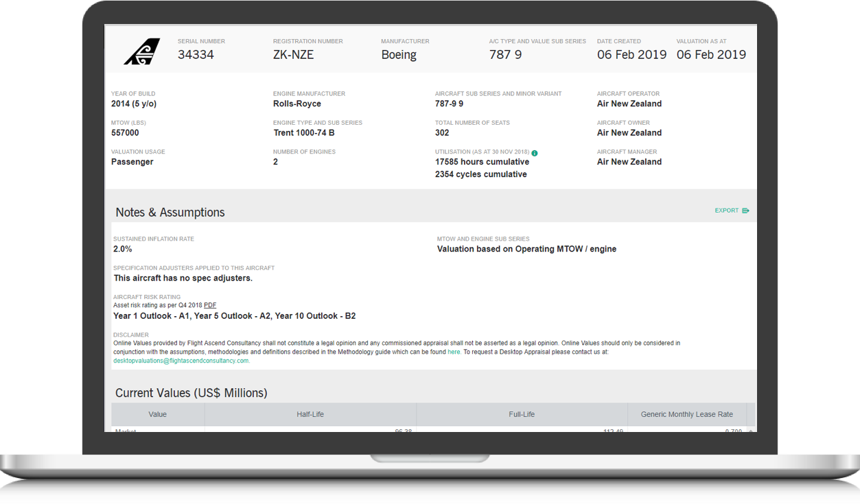Click engine type Trent 1000-74 B
Screen dimensions: 860x504
click(304, 133)
